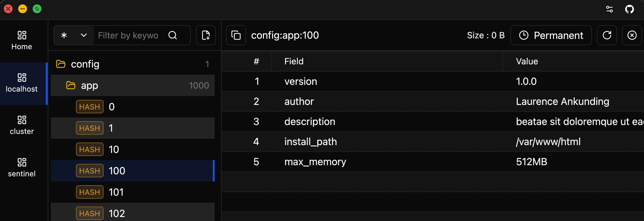Select the max_memory field row
The height and width of the screenshot is (221, 644).
(x=315, y=162)
